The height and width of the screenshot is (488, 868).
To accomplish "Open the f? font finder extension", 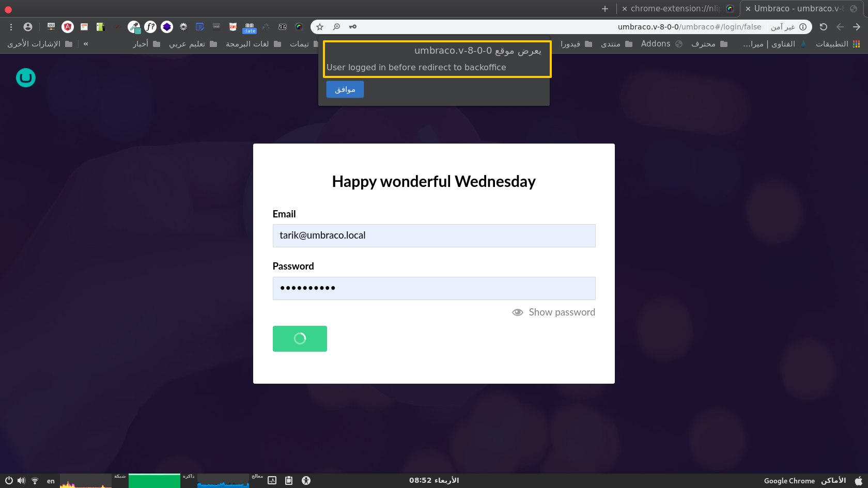I will click(150, 27).
